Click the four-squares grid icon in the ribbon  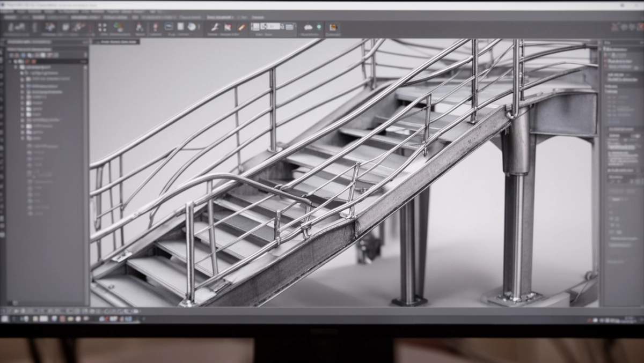pos(103,27)
